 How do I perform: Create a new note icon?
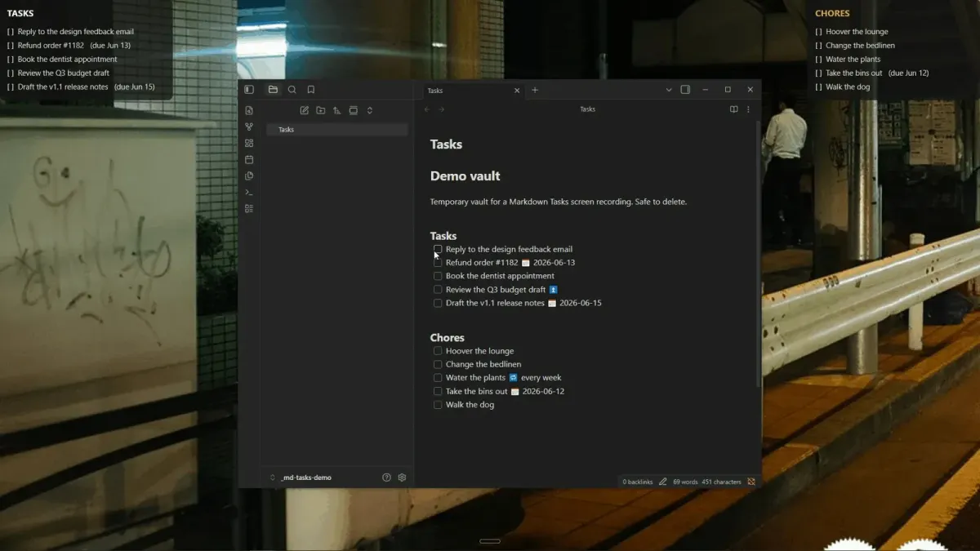tap(304, 110)
